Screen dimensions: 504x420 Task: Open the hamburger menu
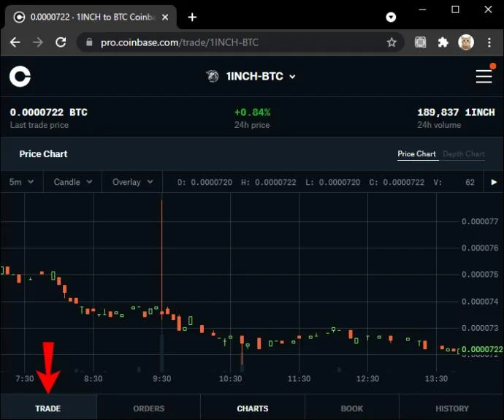(484, 77)
